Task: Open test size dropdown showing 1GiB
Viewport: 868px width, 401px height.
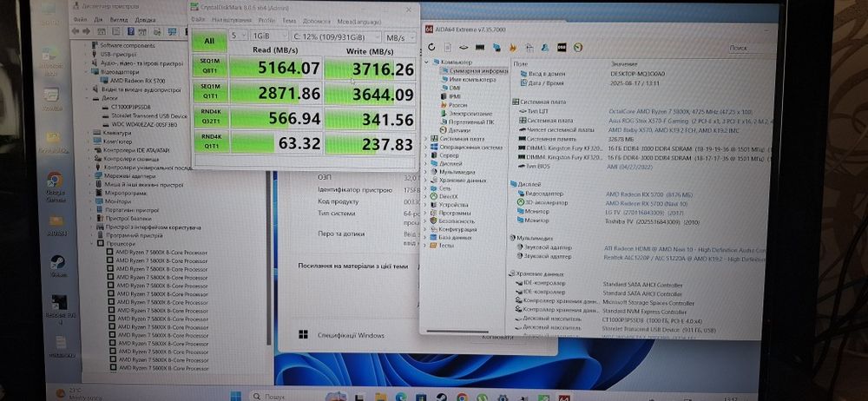Action: (268, 36)
